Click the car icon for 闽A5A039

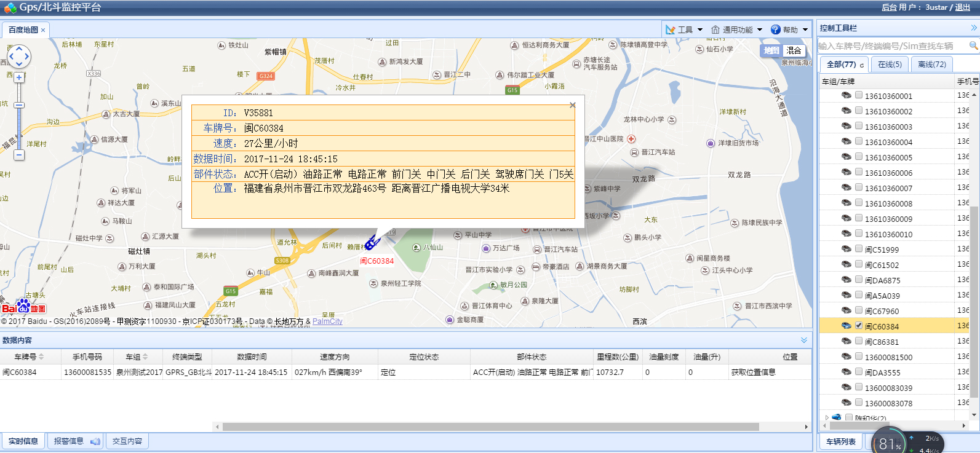pos(847,295)
